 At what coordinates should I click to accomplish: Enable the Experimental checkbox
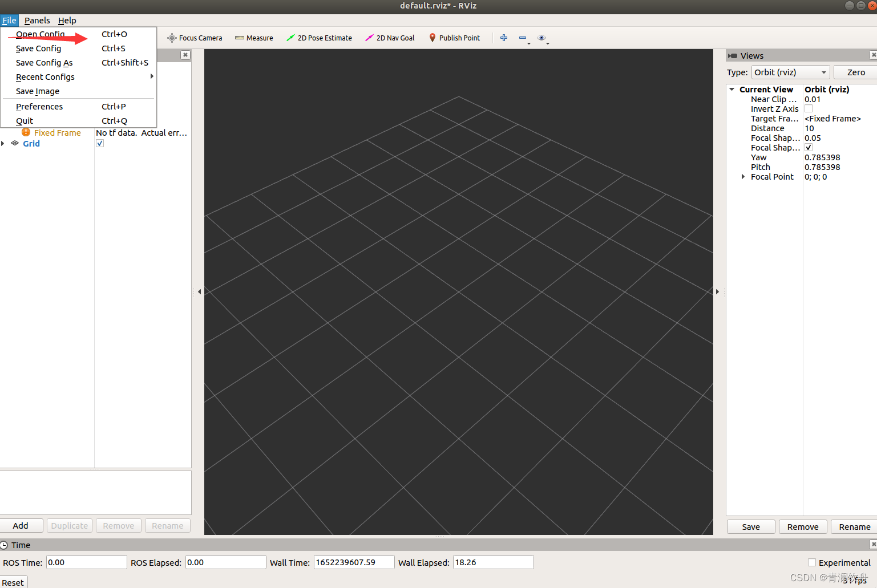click(x=812, y=562)
